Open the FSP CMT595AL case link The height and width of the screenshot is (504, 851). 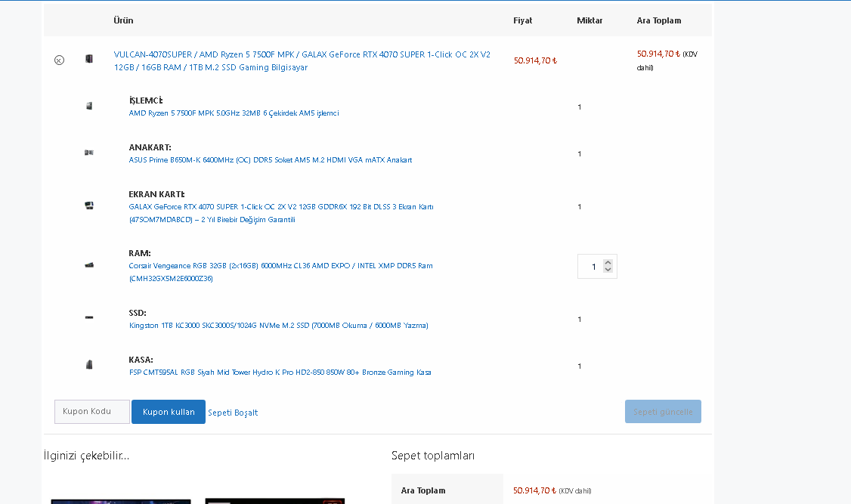tap(280, 373)
